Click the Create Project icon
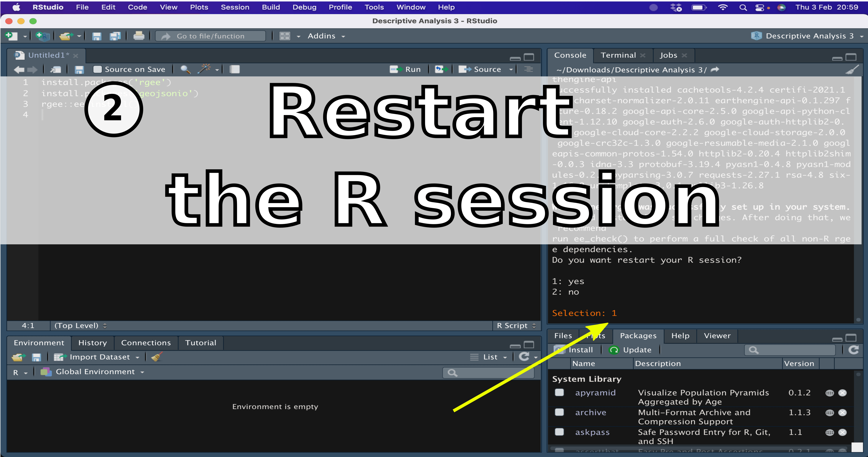This screenshot has height=457, width=868. click(x=43, y=36)
